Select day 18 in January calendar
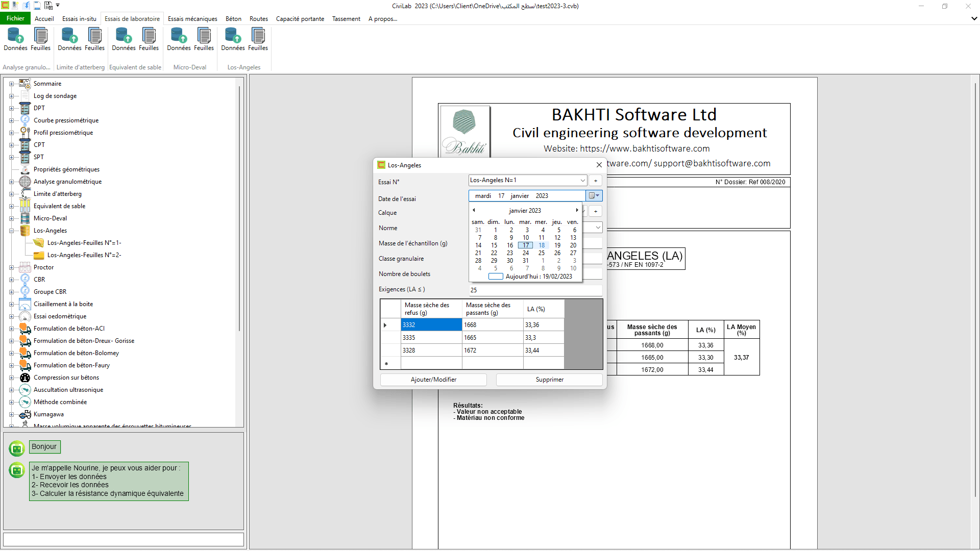The height and width of the screenshot is (551, 980). (542, 245)
